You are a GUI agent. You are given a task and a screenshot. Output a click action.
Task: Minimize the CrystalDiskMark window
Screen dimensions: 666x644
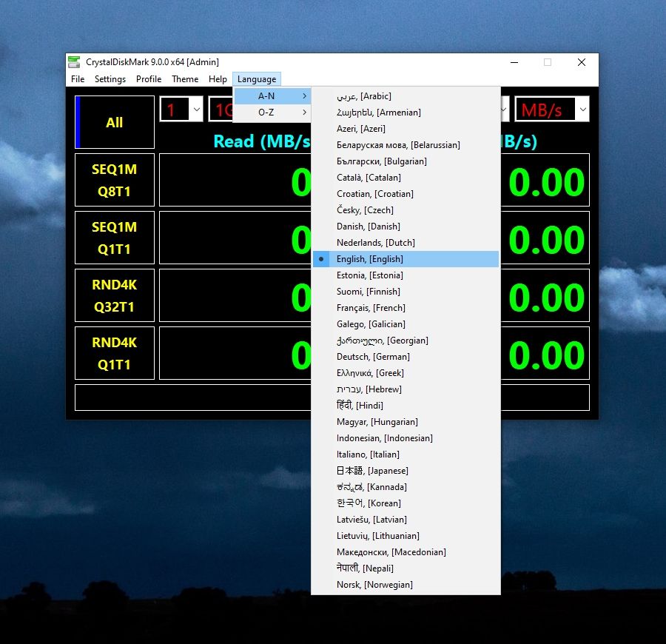[x=514, y=62]
